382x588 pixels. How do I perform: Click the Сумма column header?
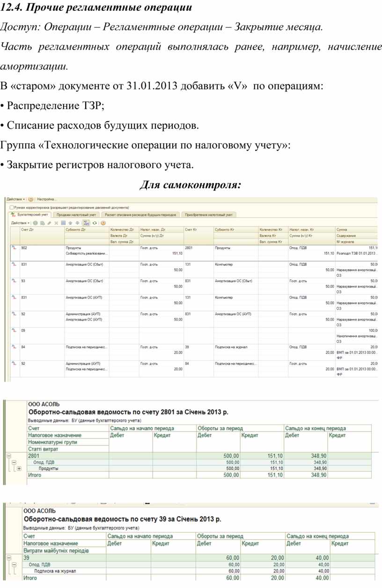point(356,229)
